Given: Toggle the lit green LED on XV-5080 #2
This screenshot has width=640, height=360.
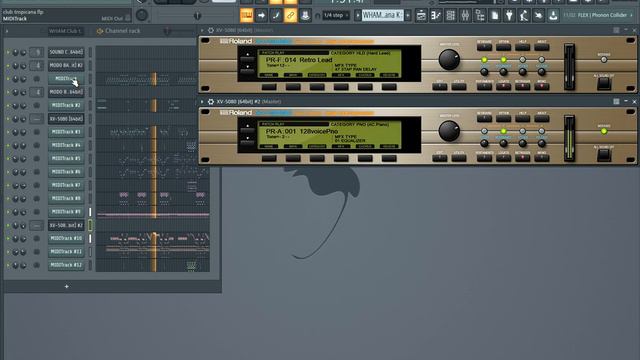Looking at the screenshot, I should click(503, 131).
